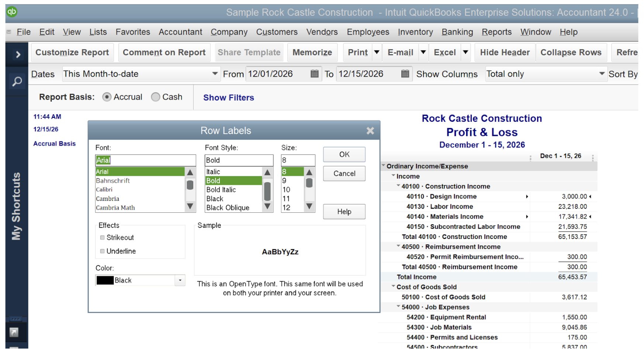This screenshot has height=359, width=644.
Task: Open the Reports menu
Action: tap(496, 32)
